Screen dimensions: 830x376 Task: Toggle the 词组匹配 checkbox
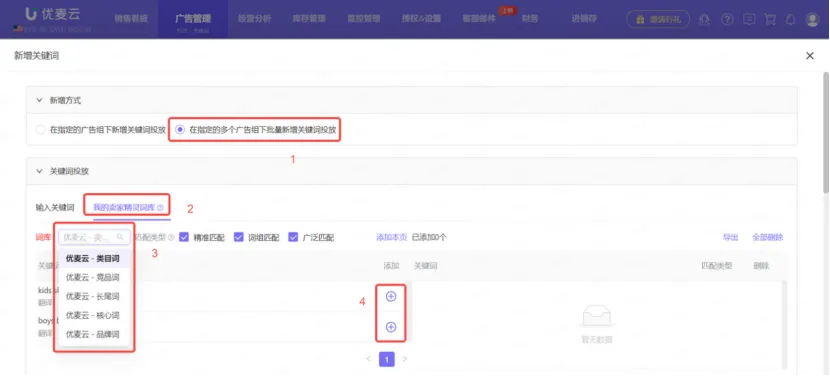(239, 237)
